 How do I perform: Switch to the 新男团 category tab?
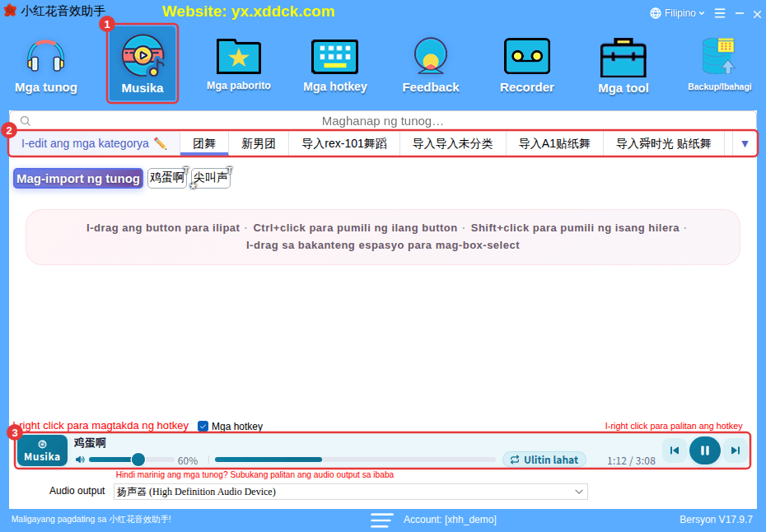pos(259,143)
